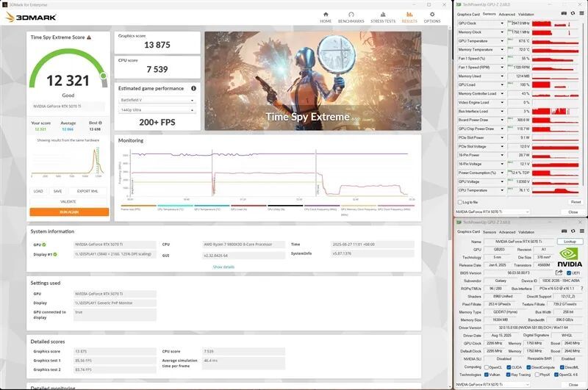This screenshot has width=588, height=390.
Task: Click the Time Spy Extreme hero image
Action: pos(313,81)
